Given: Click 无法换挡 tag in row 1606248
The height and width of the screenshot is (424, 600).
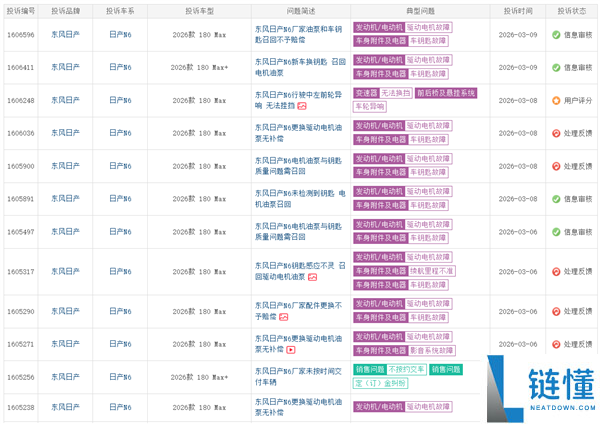Looking at the screenshot, I should [x=395, y=93].
